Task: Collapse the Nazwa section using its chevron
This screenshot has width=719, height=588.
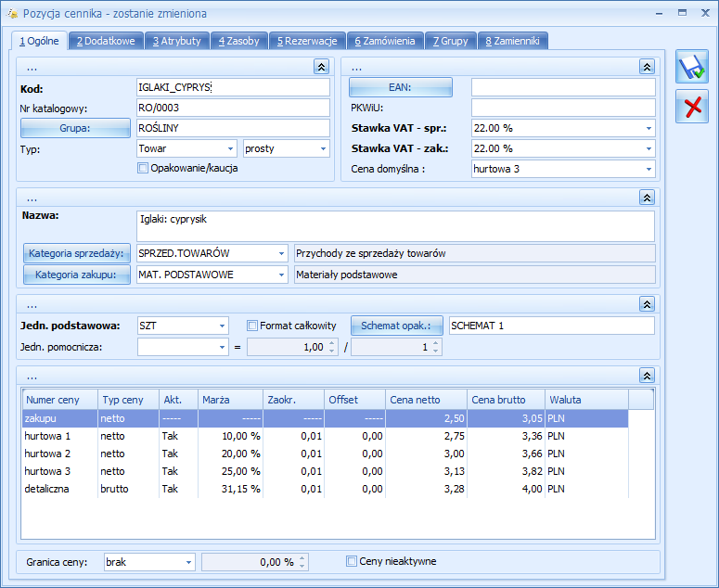Action: [647, 198]
